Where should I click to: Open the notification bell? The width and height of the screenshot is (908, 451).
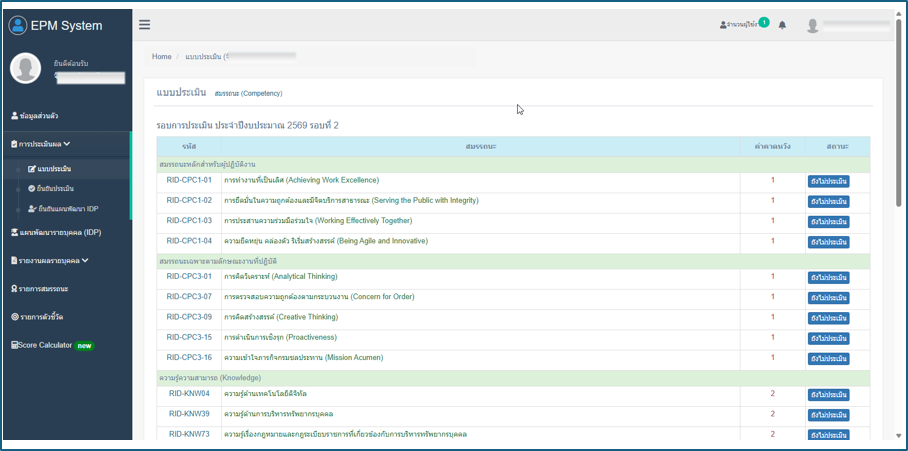[x=782, y=25]
